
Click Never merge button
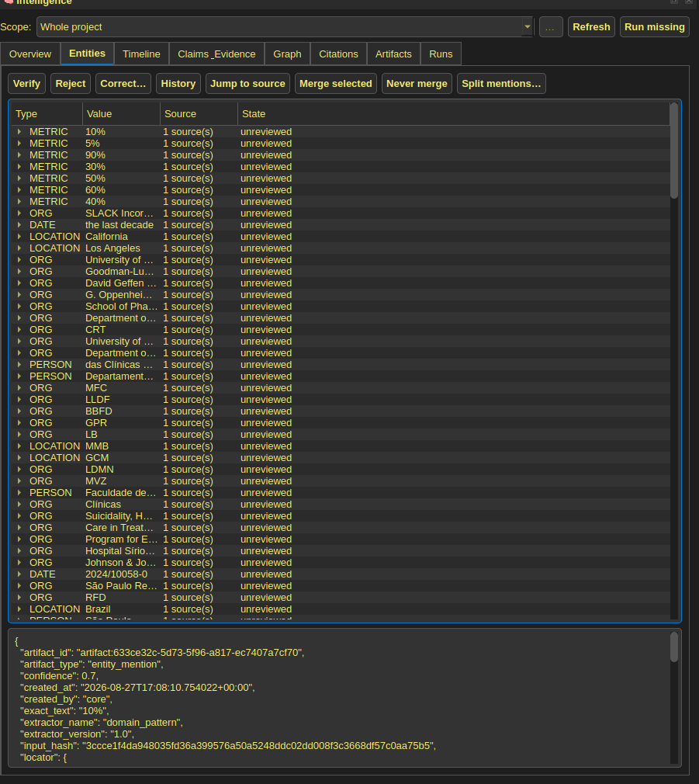tap(417, 84)
